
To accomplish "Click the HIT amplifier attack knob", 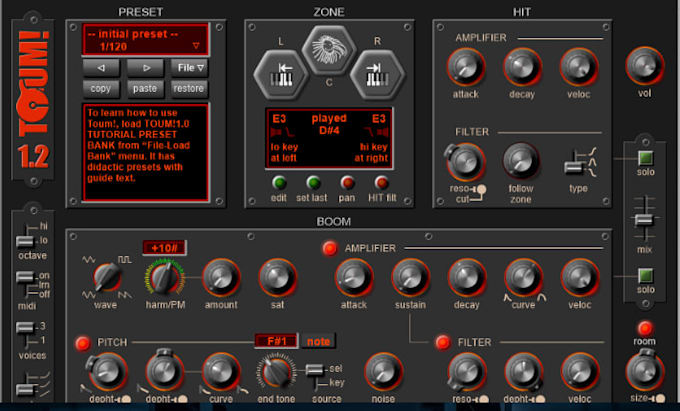I will 466,67.
